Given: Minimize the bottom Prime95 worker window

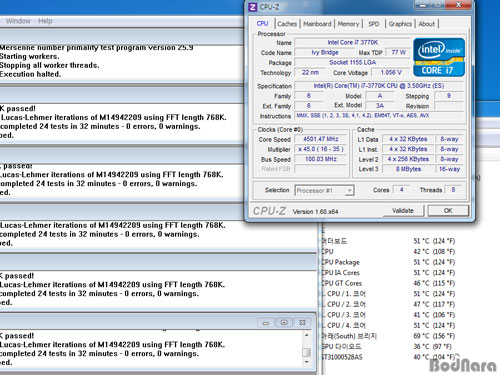Looking at the screenshot, I should click(x=266, y=323).
